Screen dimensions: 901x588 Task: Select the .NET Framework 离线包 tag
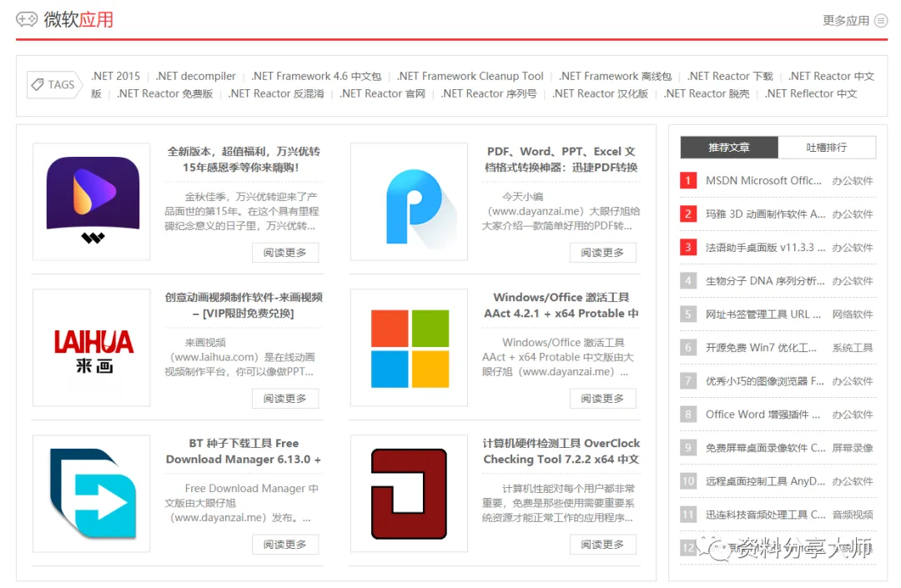pyautogui.click(x=616, y=76)
